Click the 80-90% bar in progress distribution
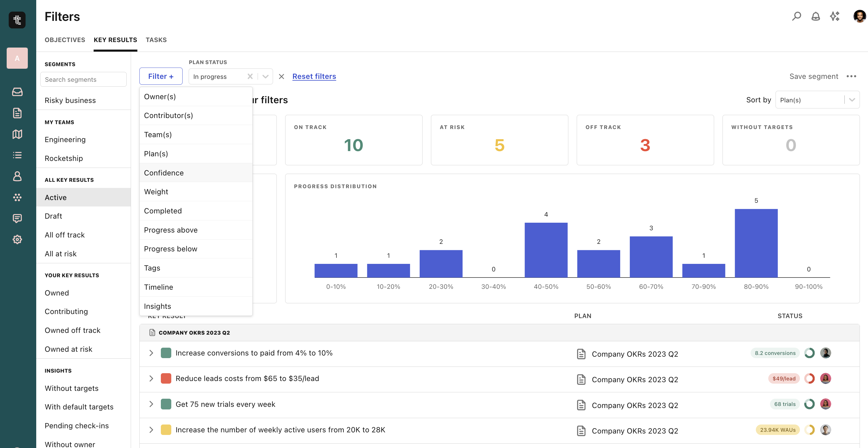The image size is (868, 448). point(756,243)
